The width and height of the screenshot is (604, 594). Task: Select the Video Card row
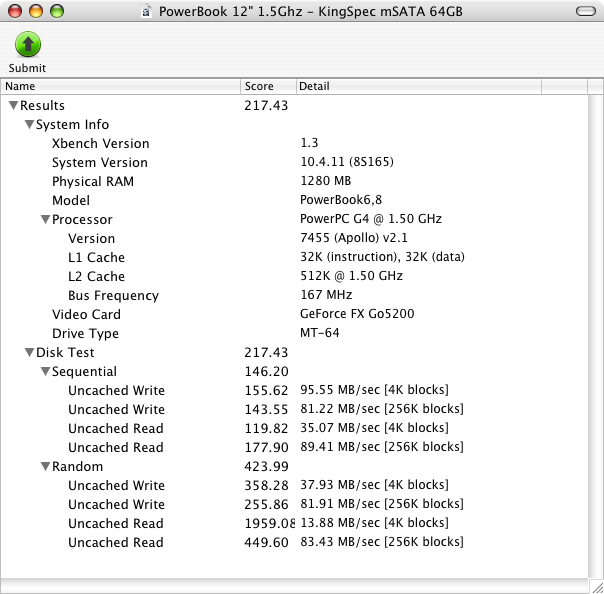[x=294, y=314]
